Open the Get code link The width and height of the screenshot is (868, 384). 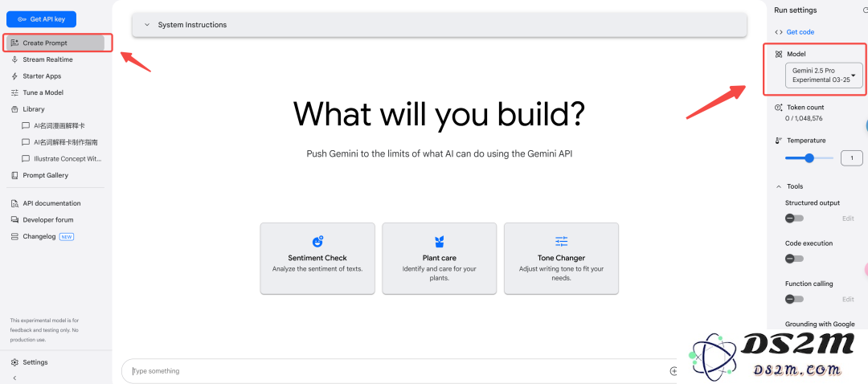click(x=800, y=32)
